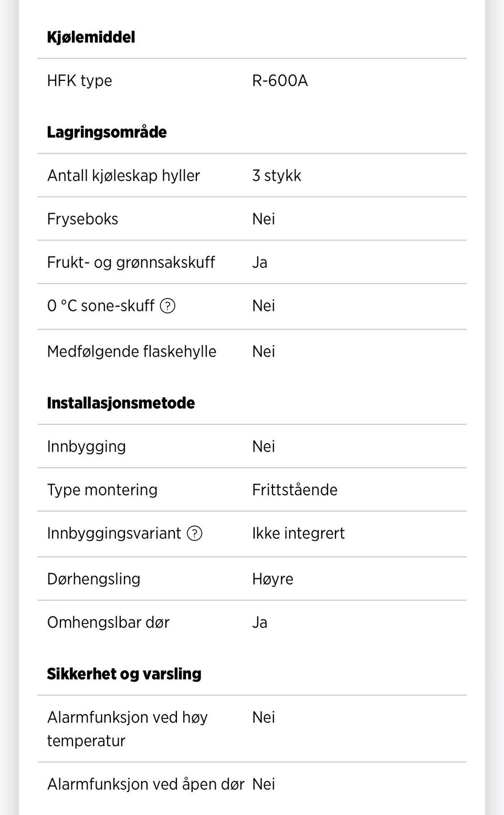
Task: Select the Alarmfunksjon ved åpen dør label
Action: tap(145, 785)
